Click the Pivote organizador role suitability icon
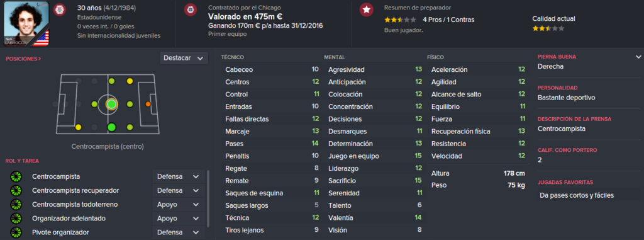 (16, 232)
